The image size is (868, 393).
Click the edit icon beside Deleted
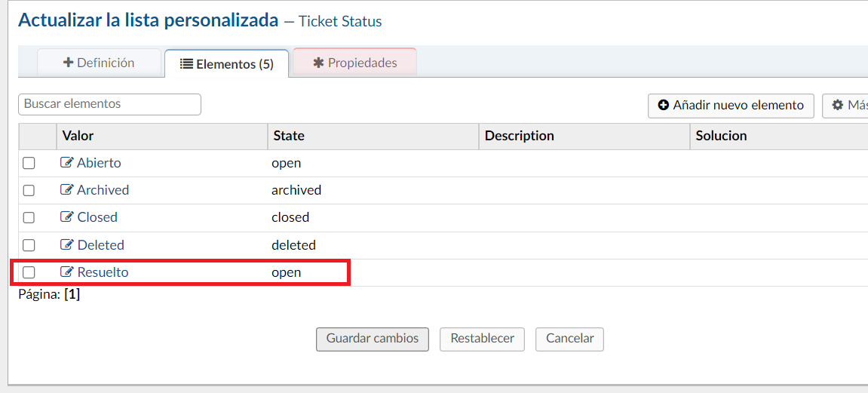(x=67, y=245)
